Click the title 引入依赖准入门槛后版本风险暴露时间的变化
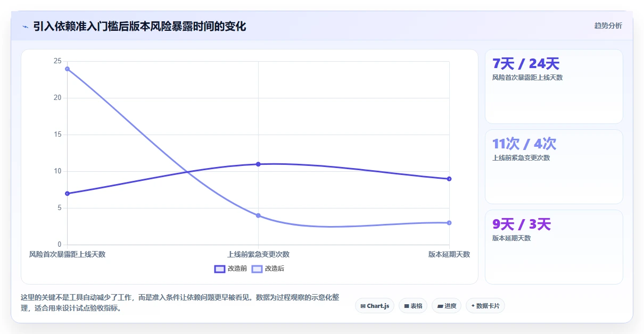The width and height of the screenshot is (644, 334). [x=139, y=26]
